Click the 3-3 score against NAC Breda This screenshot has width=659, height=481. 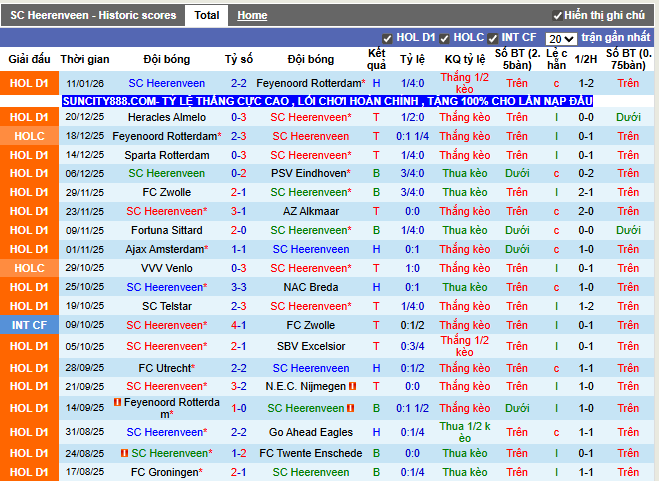pyautogui.click(x=238, y=287)
